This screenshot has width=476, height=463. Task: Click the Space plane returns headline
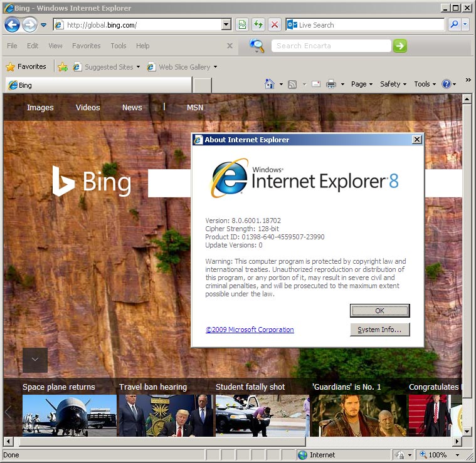tap(58, 387)
